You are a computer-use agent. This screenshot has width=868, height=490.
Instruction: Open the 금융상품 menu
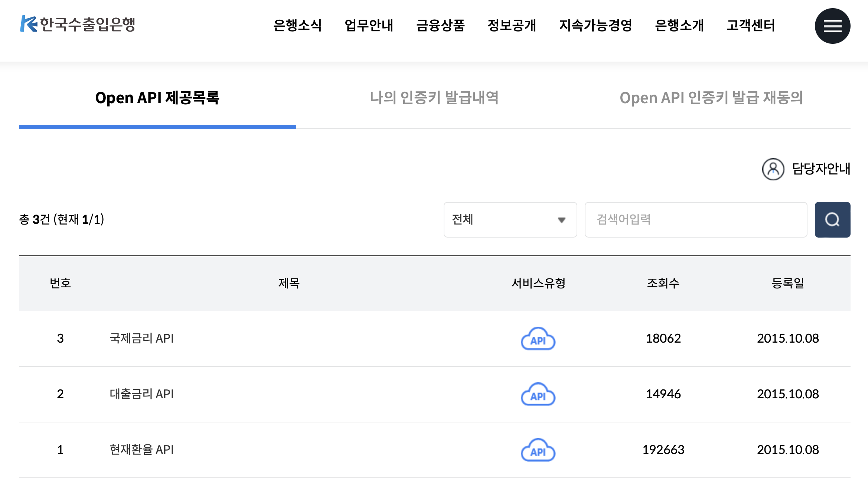click(440, 25)
